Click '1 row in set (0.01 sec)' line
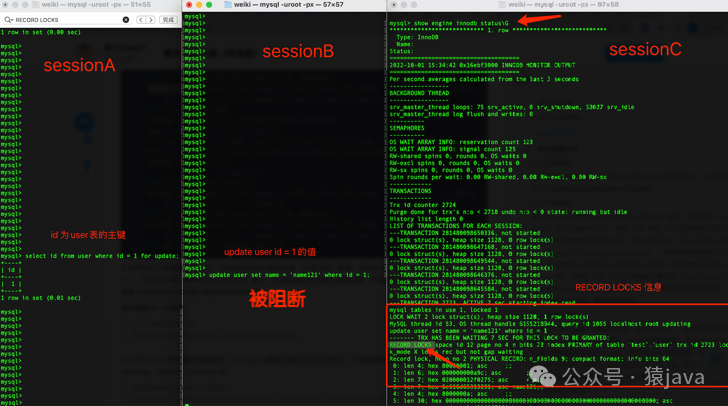Image resolution: width=728 pixels, height=406 pixels. (x=41, y=298)
